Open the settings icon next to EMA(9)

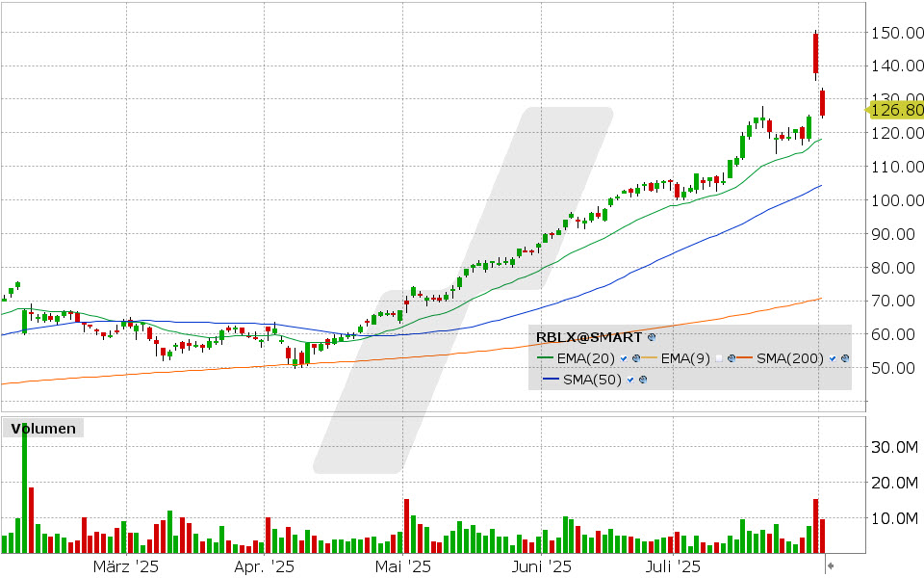click(731, 358)
